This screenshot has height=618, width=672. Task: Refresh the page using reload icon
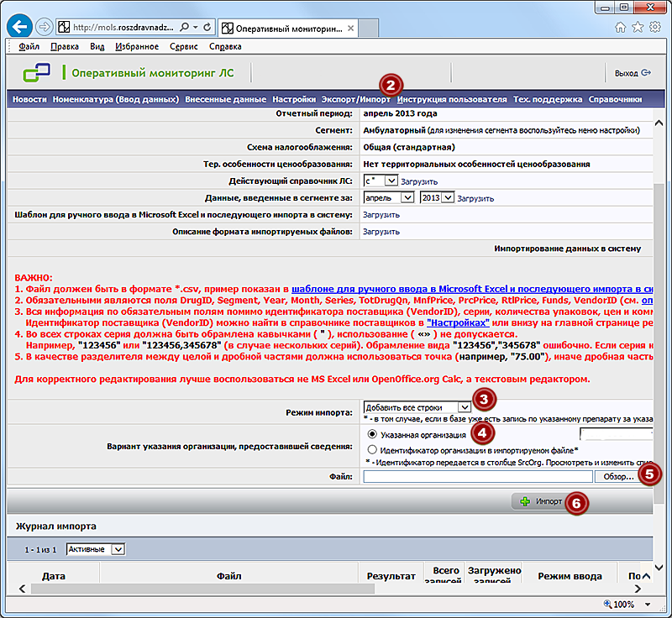(x=207, y=27)
